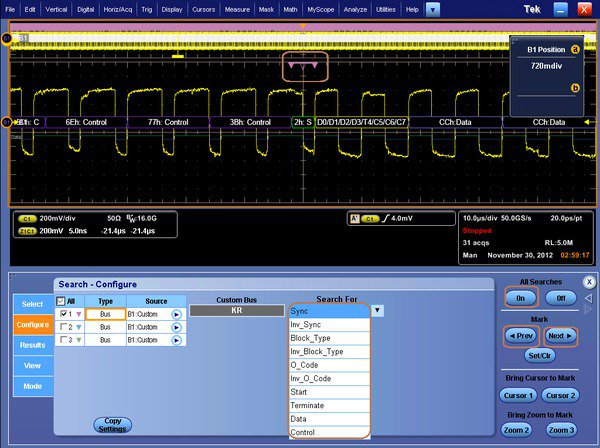Image resolution: width=600 pixels, height=448 pixels.
Task: Click the down-arrow button after Help menu
Action: tap(433, 8)
